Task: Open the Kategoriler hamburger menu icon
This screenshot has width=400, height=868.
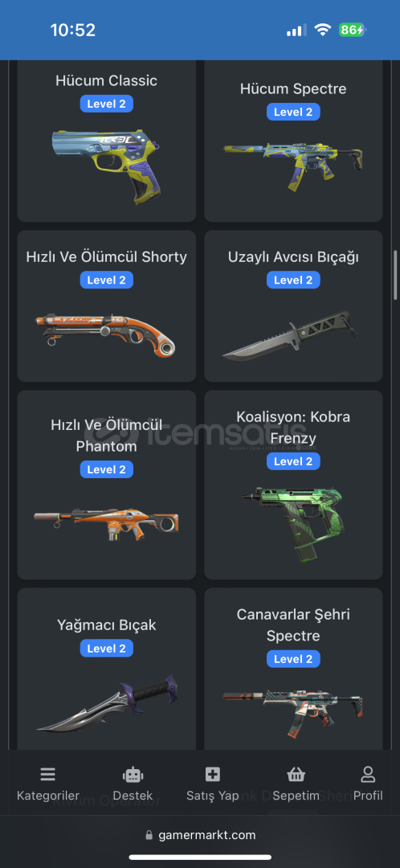Action: (47, 775)
